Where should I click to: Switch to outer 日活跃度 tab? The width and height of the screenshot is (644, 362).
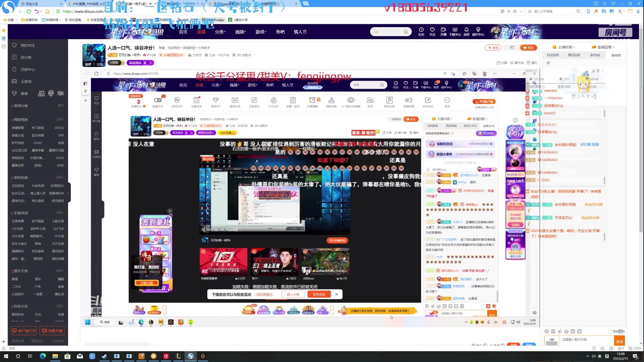[x=553, y=55]
